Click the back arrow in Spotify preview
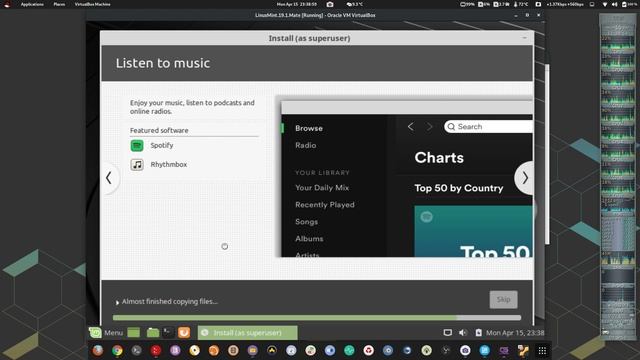The image size is (640, 360). pos(411,127)
